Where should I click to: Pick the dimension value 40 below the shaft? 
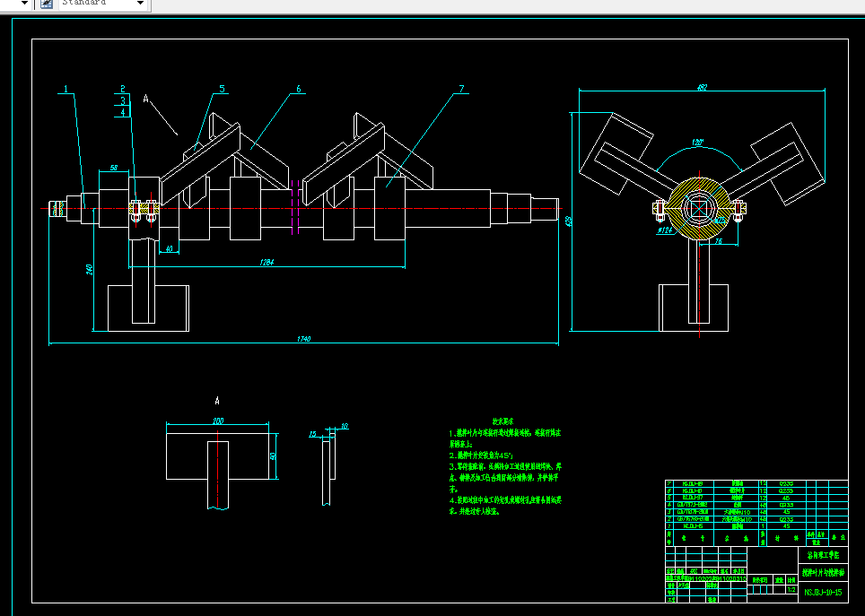[x=170, y=248]
